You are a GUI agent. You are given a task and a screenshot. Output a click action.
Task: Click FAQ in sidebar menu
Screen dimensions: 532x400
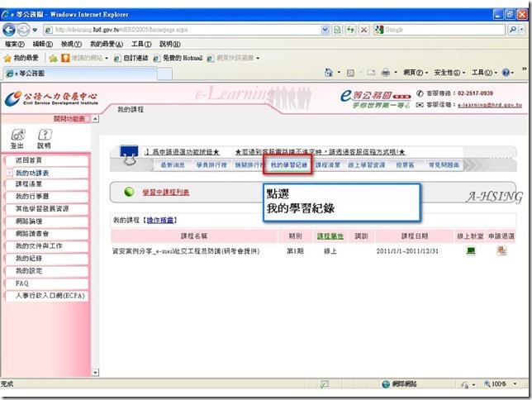click(x=47, y=283)
